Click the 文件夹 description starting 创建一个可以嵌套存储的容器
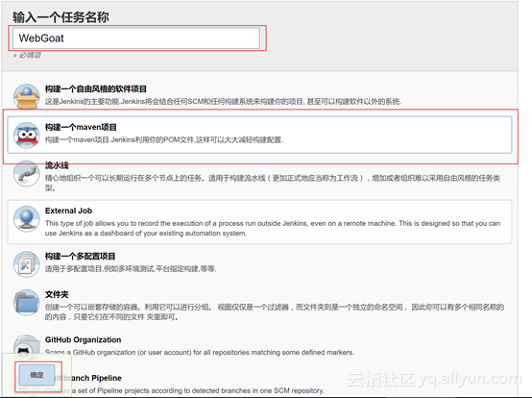The width and height of the screenshot is (532, 398). click(x=274, y=311)
